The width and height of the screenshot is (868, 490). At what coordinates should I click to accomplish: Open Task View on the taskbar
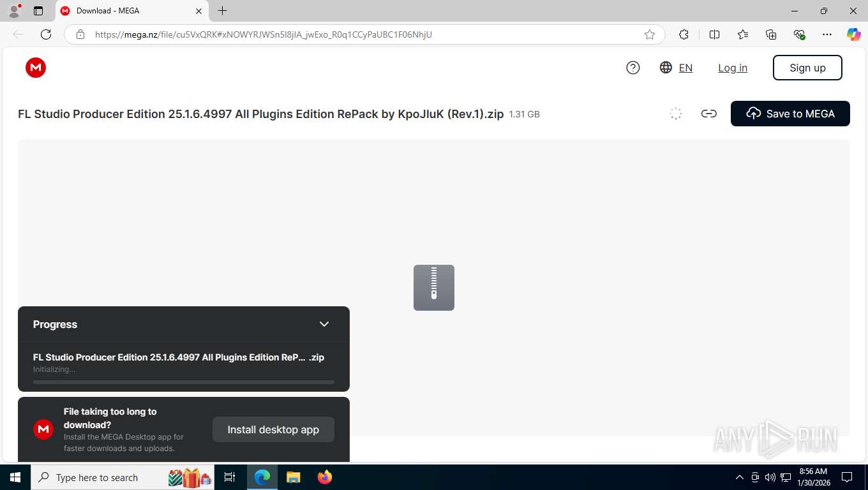coord(230,477)
